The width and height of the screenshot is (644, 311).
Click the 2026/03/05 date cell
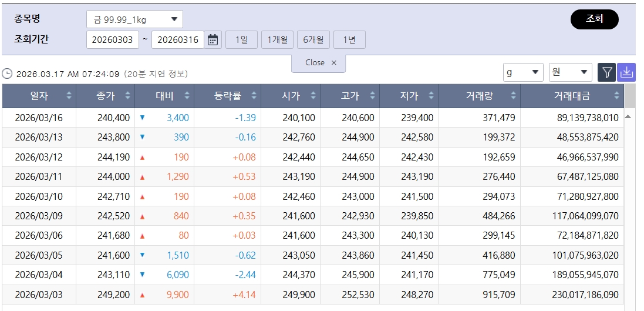39,256
